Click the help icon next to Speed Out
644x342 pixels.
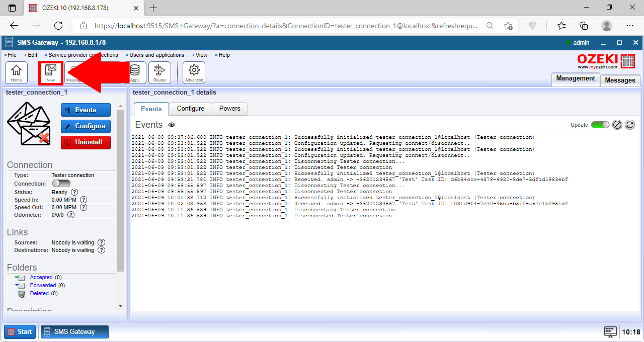coord(84,207)
